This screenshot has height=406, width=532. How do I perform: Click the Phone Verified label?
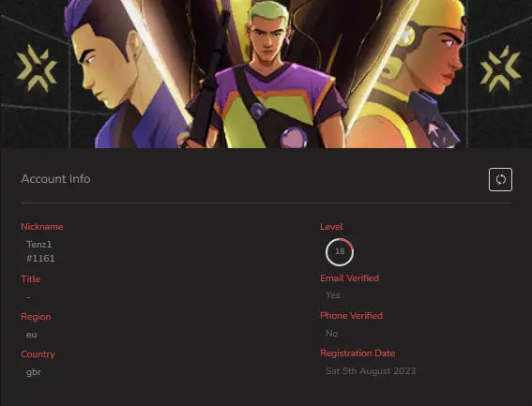pos(352,315)
